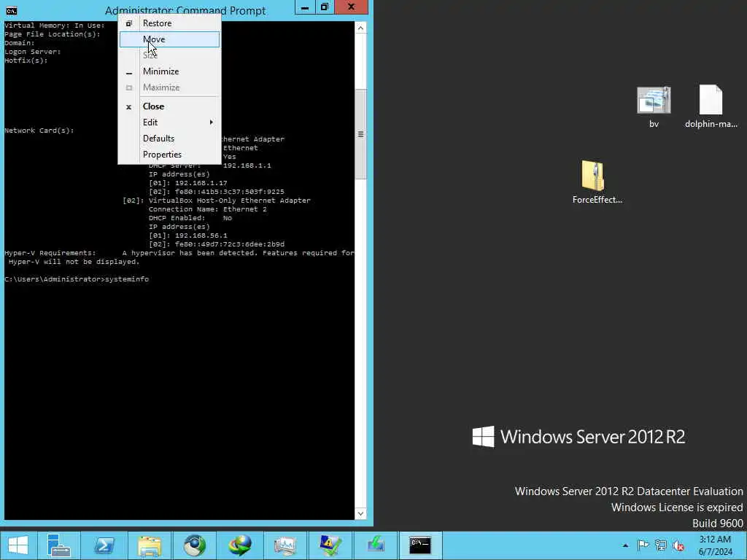The width and height of the screenshot is (747, 560).
Task: Switch to the Command Prompt taskbar button
Action: (x=420, y=545)
